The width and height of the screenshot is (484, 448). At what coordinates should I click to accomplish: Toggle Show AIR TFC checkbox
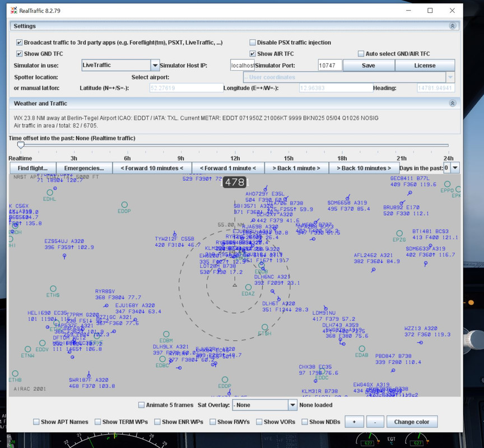pyautogui.click(x=253, y=54)
